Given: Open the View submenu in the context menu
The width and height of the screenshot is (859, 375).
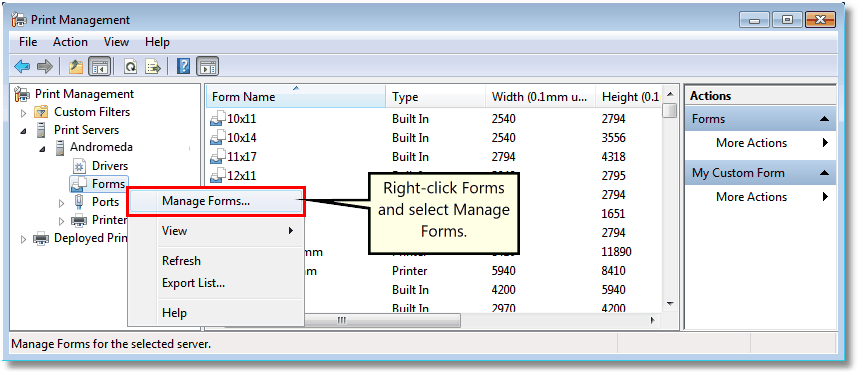Looking at the screenshot, I should (216, 230).
